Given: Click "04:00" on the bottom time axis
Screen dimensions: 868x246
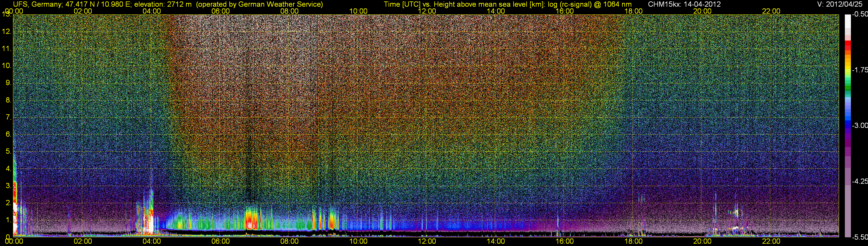Looking at the screenshot, I should coord(152,241).
